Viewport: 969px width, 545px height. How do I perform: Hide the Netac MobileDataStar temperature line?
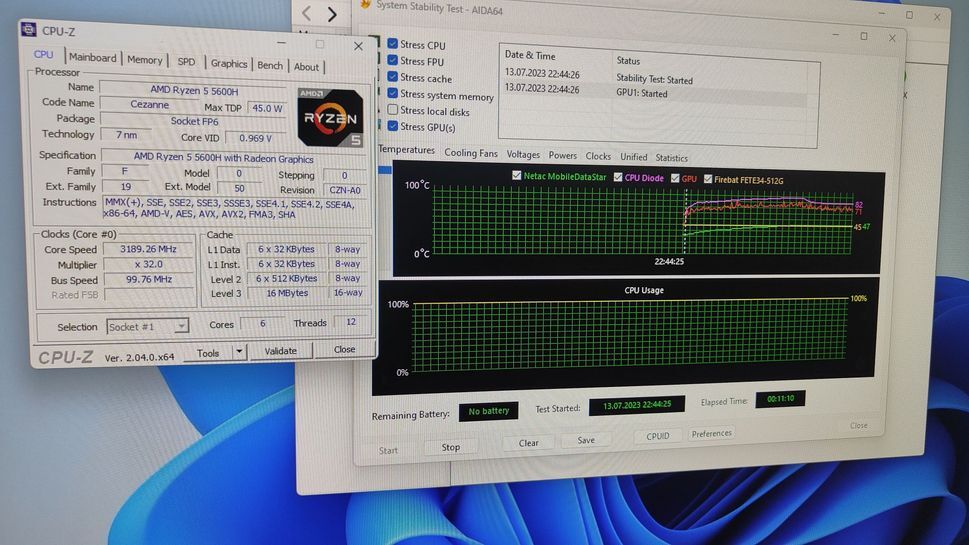click(516, 177)
